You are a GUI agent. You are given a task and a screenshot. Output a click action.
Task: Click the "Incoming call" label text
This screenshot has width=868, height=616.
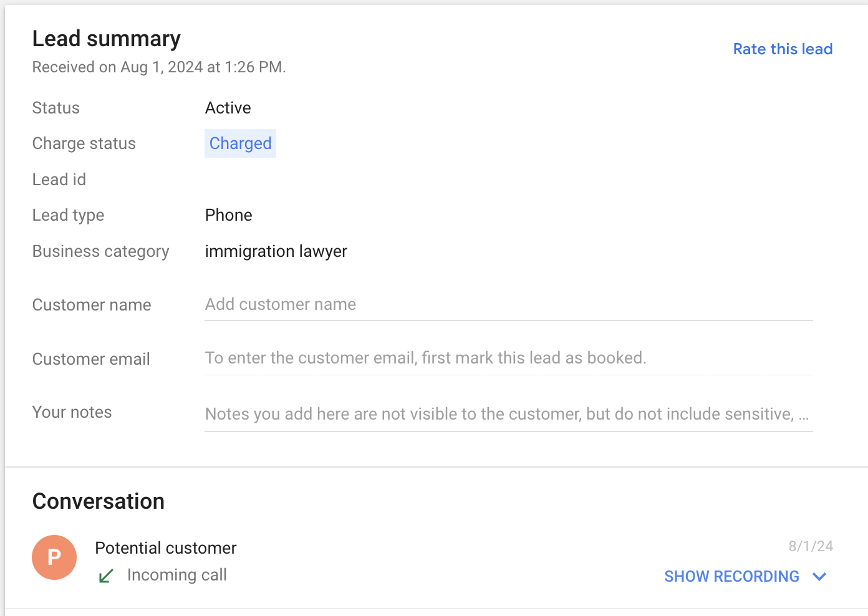coord(176,574)
